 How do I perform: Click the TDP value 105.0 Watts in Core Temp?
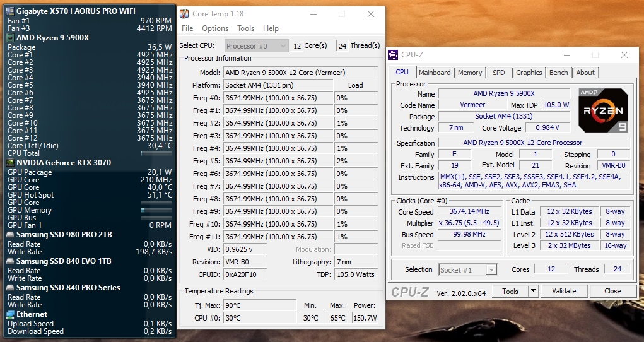356,274
